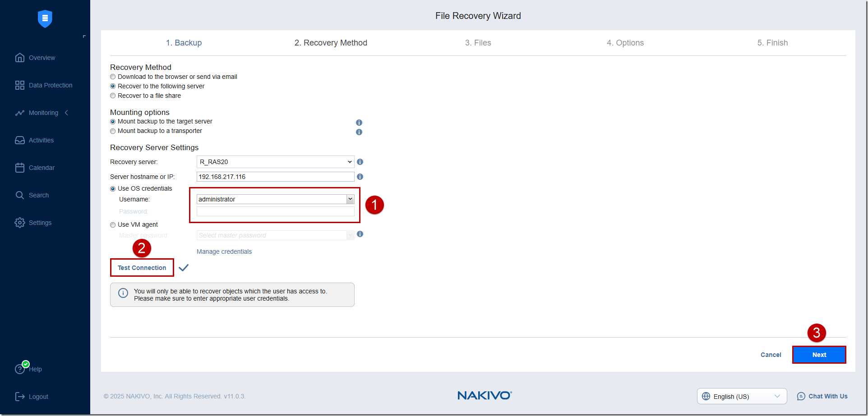
Task: Click the Help question mark icon
Action: (20, 369)
